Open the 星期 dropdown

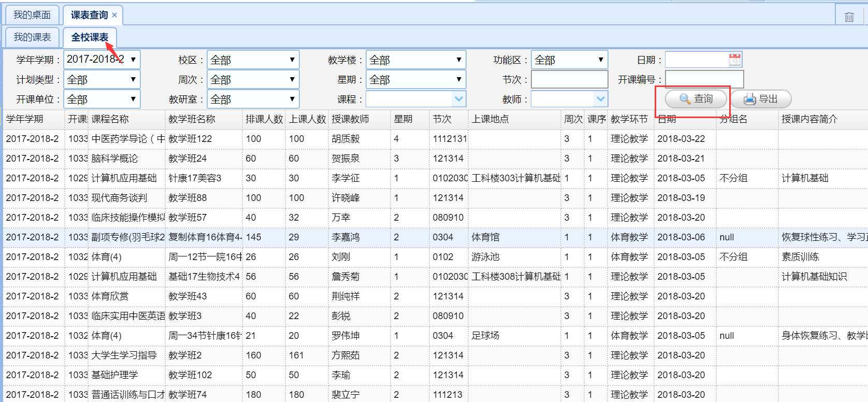(416, 79)
